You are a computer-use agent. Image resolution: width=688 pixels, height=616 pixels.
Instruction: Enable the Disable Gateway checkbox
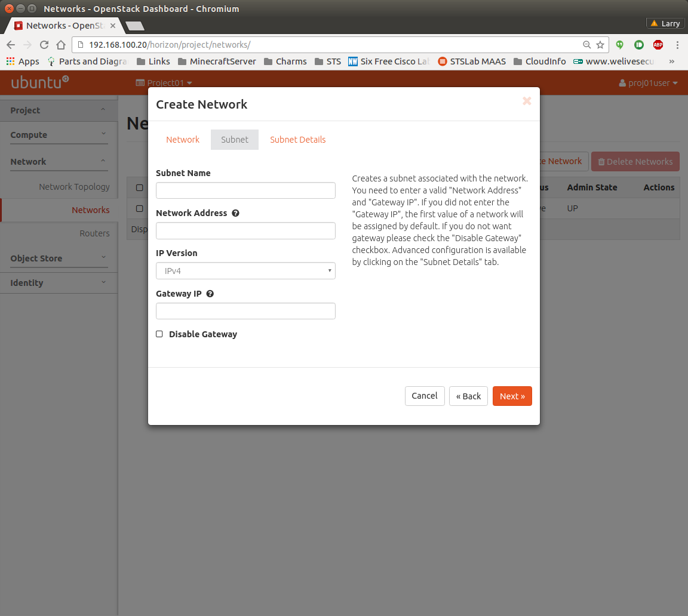[x=159, y=334]
